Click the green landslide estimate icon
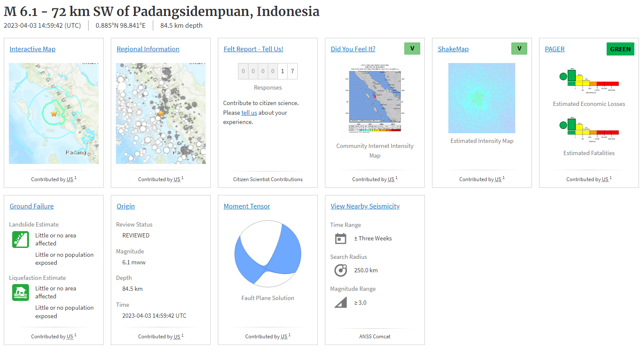 tap(21, 240)
